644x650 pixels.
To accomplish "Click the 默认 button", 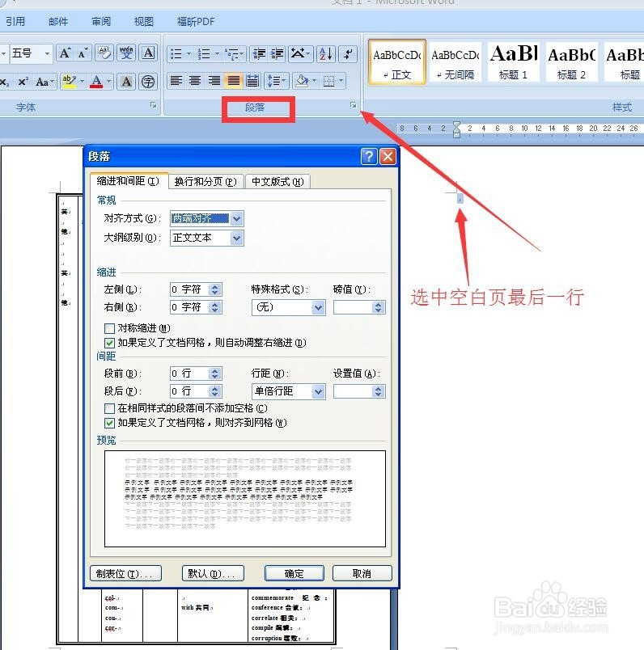I will click(213, 574).
